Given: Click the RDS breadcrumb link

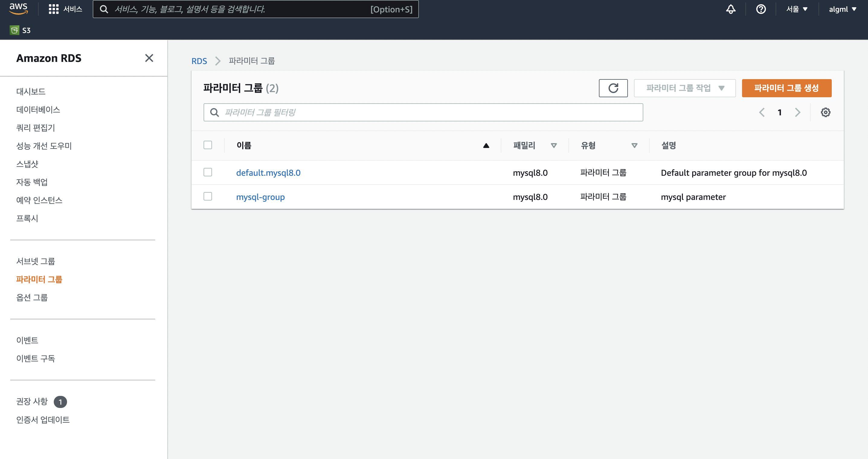Looking at the screenshot, I should [x=199, y=61].
